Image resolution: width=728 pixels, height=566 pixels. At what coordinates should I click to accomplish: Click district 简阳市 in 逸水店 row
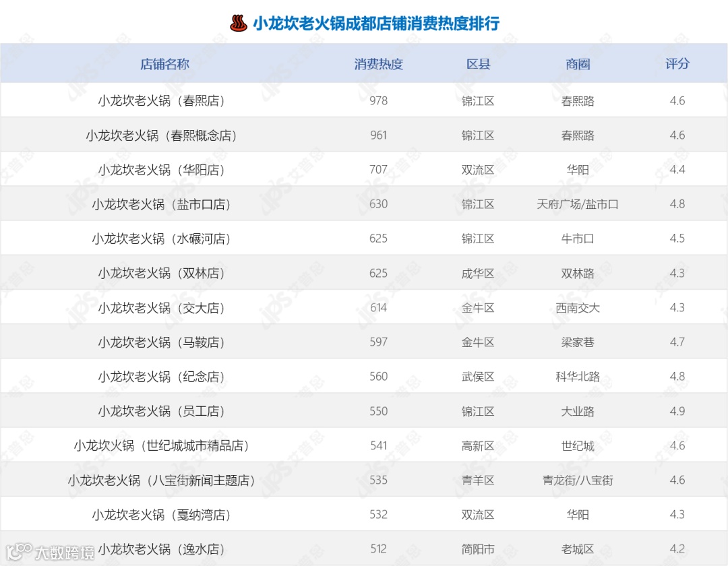coord(478,549)
